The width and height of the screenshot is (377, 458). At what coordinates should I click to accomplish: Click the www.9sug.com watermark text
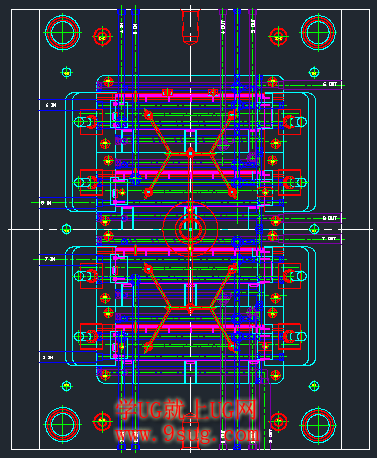coord(187,434)
